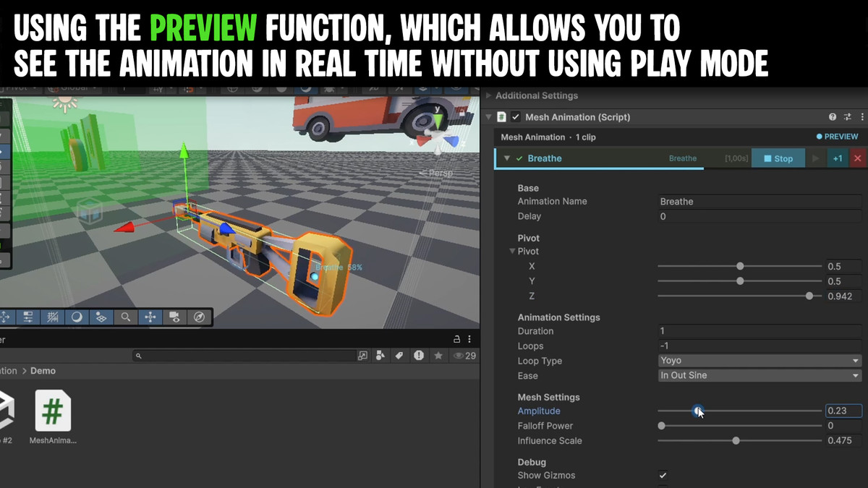Click the script icon beside Mesh Animation
The height and width of the screenshot is (488, 868).
coord(501,117)
